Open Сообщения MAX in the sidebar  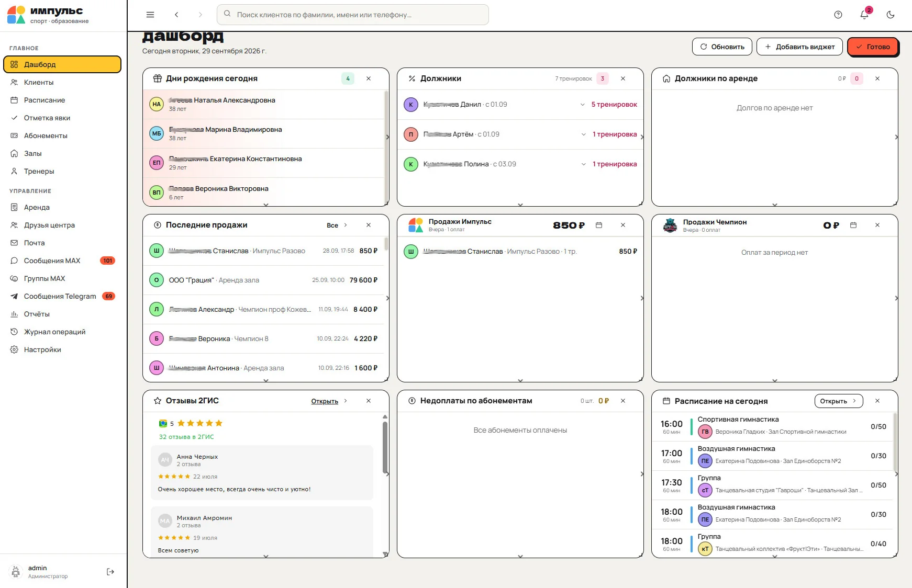tap(62, 261)
